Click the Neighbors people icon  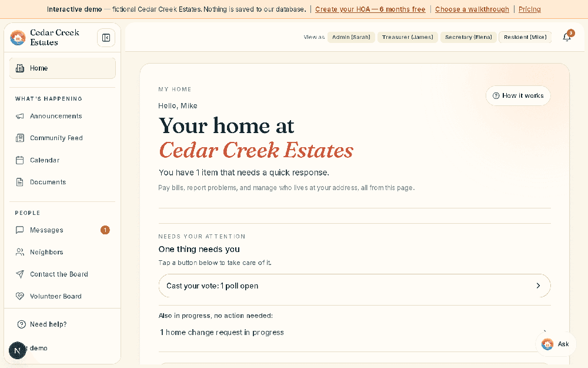20,252
